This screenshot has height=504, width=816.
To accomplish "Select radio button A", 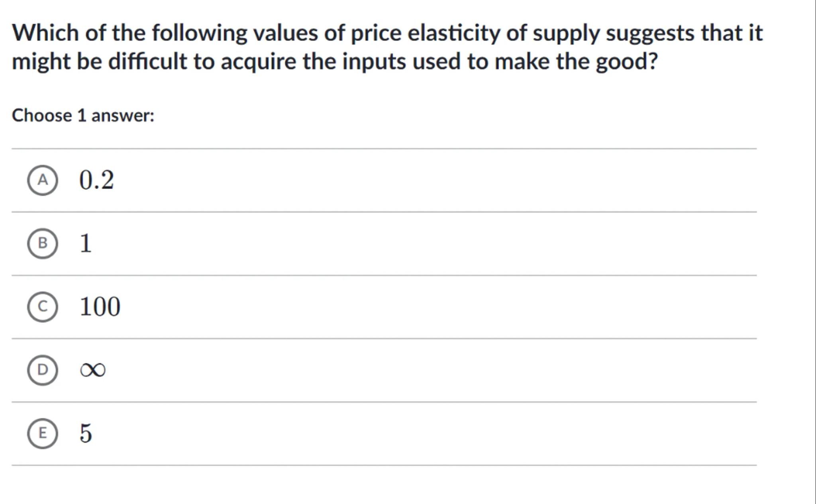I will (43, 180).
